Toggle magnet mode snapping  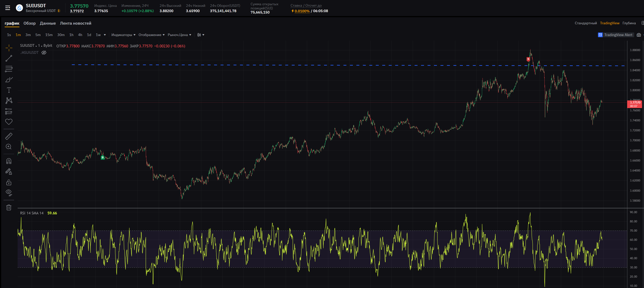click(9, 161)
